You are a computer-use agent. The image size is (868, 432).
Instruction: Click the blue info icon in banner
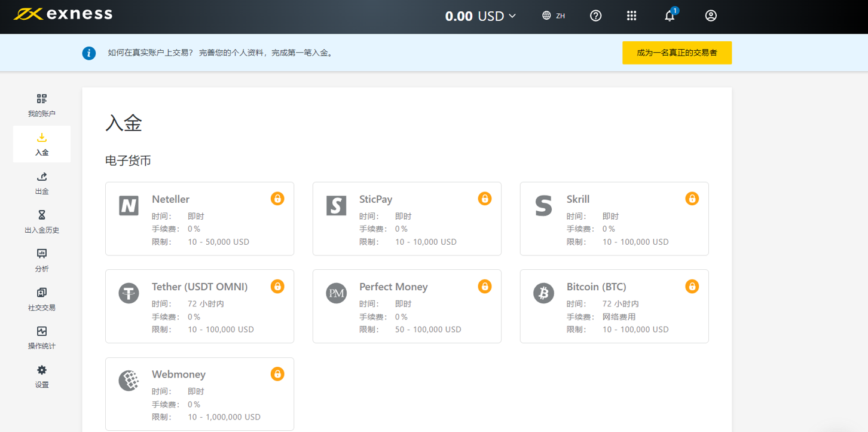(x=89, y=53)
